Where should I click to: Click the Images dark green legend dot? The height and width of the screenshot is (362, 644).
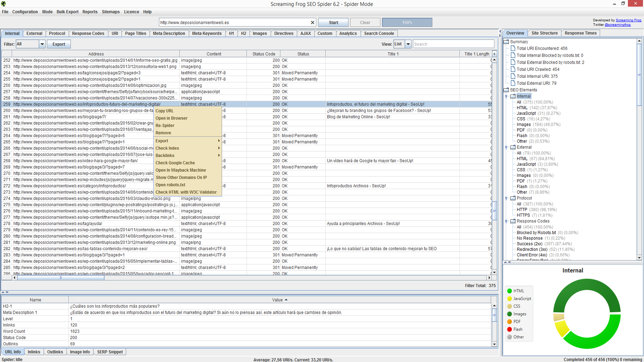[509, 314]
